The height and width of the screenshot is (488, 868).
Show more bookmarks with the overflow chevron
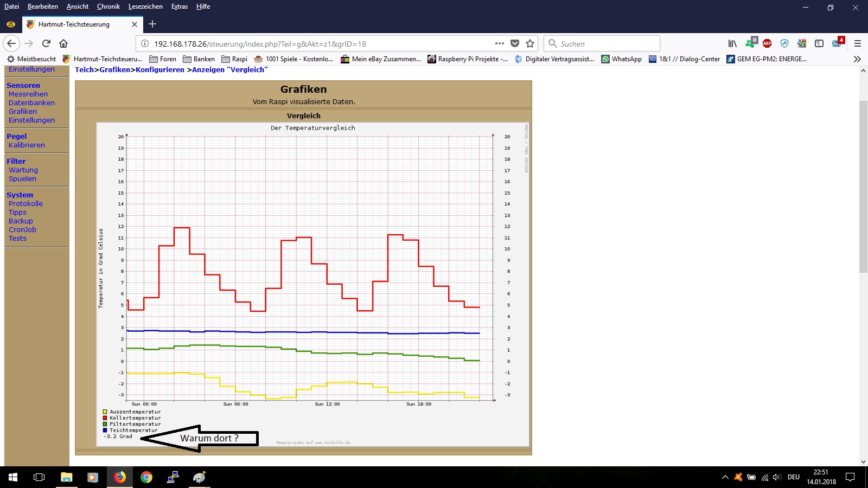857,59
